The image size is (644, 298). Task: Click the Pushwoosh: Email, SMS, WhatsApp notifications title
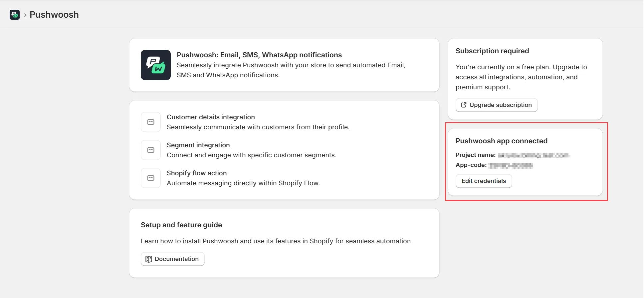(259, 55)
